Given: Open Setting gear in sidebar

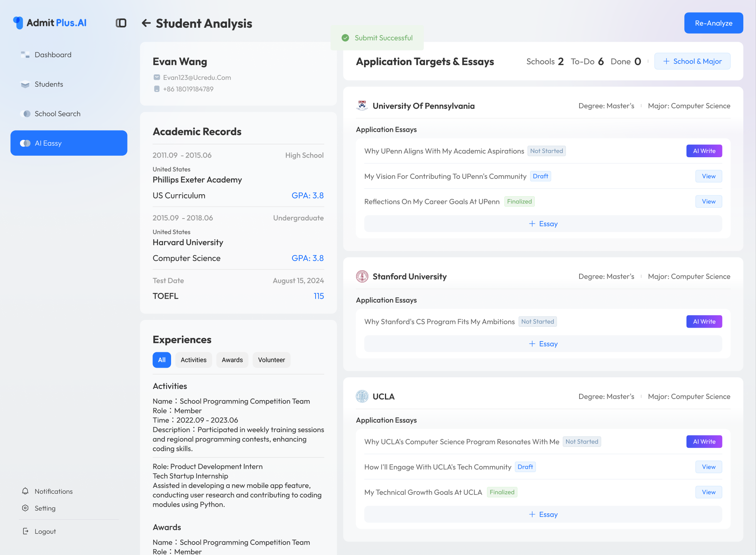Looking at the screenshot, I should [25, 508].
